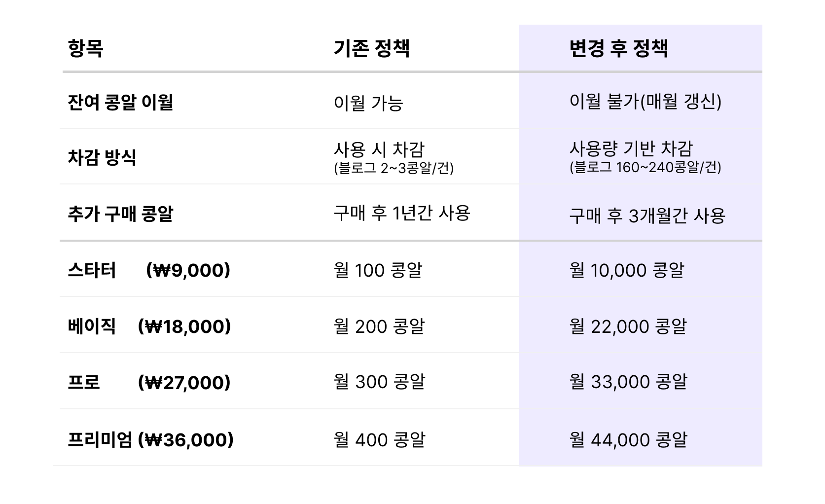Image resolution: width=825 pixels, height=504 pixels.
Task: Select the 스타터 plan label
Action: pos(92,270)
